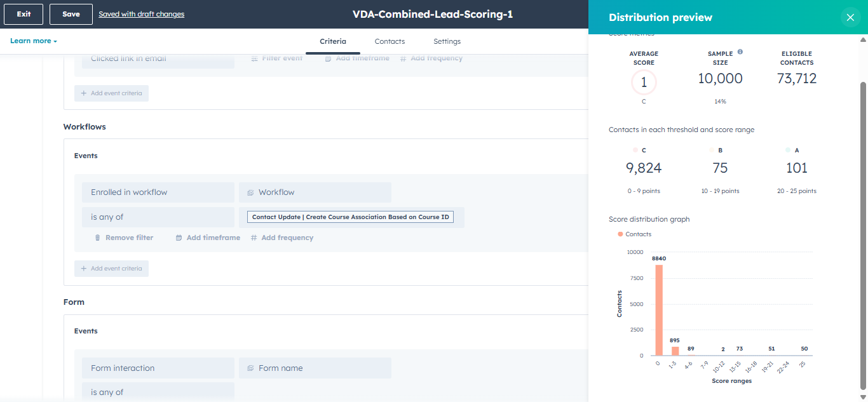The width and height of the screenshot is (868, 402).
Task: Click the 20 - 25 points range text
Action: [797, 191]
